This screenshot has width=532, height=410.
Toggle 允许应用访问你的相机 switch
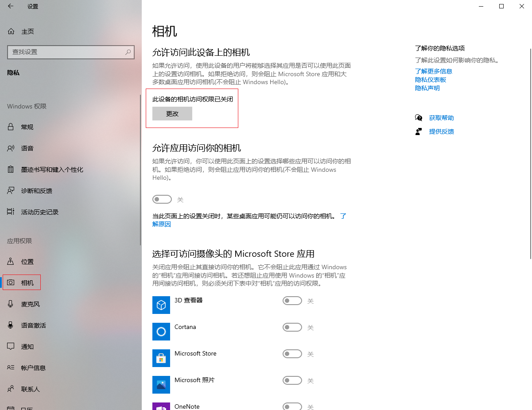click(x=162, y=200)
